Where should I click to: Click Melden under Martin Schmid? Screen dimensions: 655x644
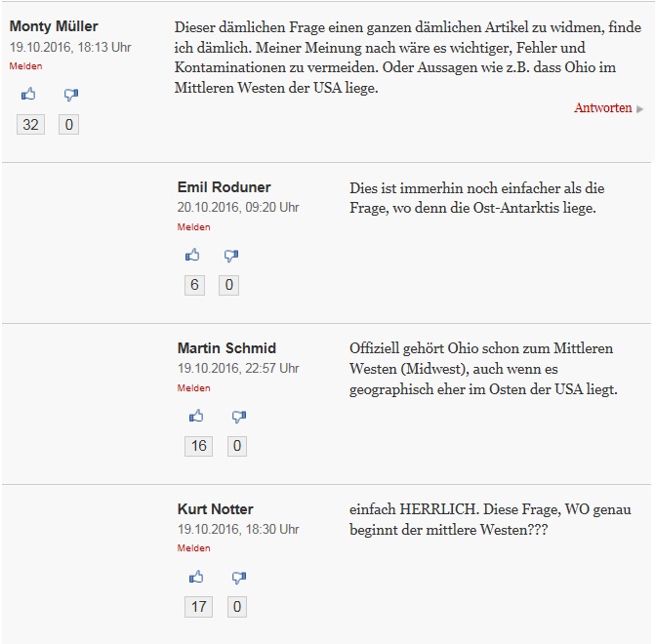(x=193, y=387)
